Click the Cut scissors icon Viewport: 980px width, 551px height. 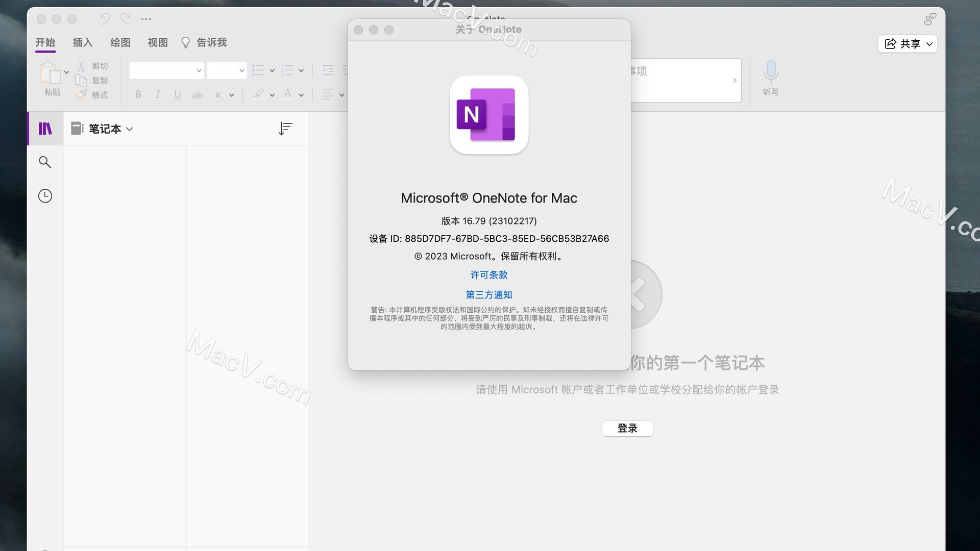click(81, 66)
